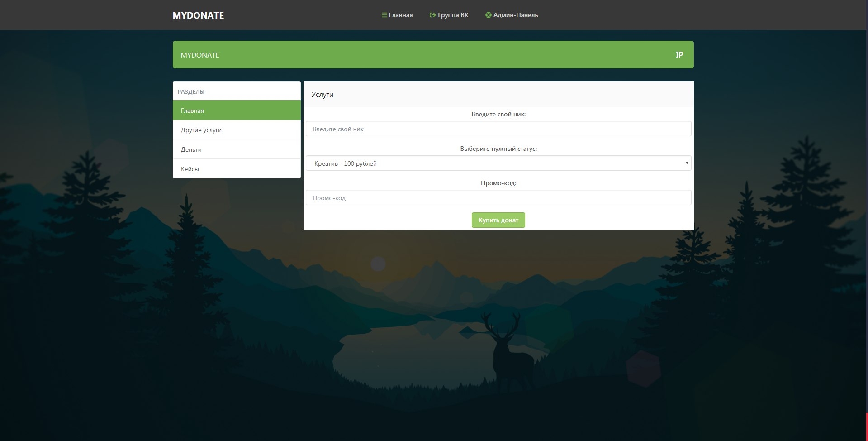Click the MYDONATE logo in navbar
Screen dimensions: 868x441
[x=198, y=15]
